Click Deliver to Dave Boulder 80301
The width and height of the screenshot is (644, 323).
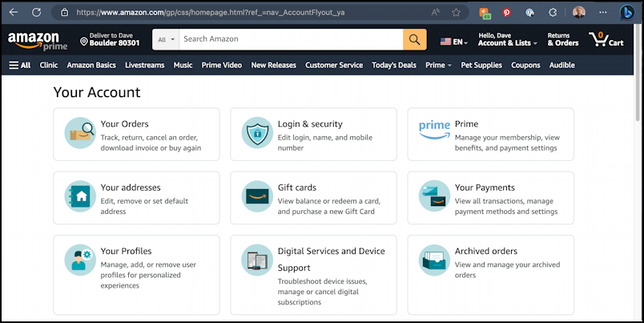[x=110, y=39]
